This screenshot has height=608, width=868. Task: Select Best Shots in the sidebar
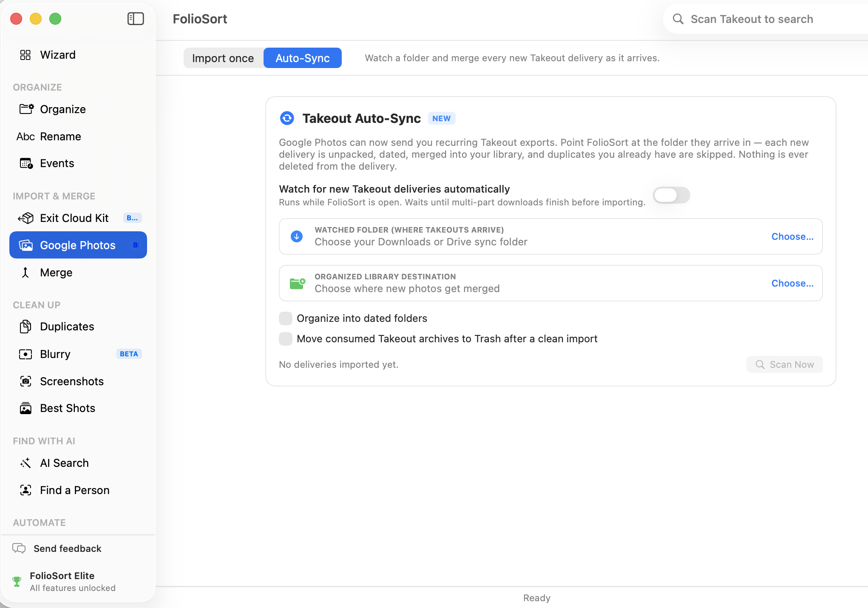pos(78,408)
